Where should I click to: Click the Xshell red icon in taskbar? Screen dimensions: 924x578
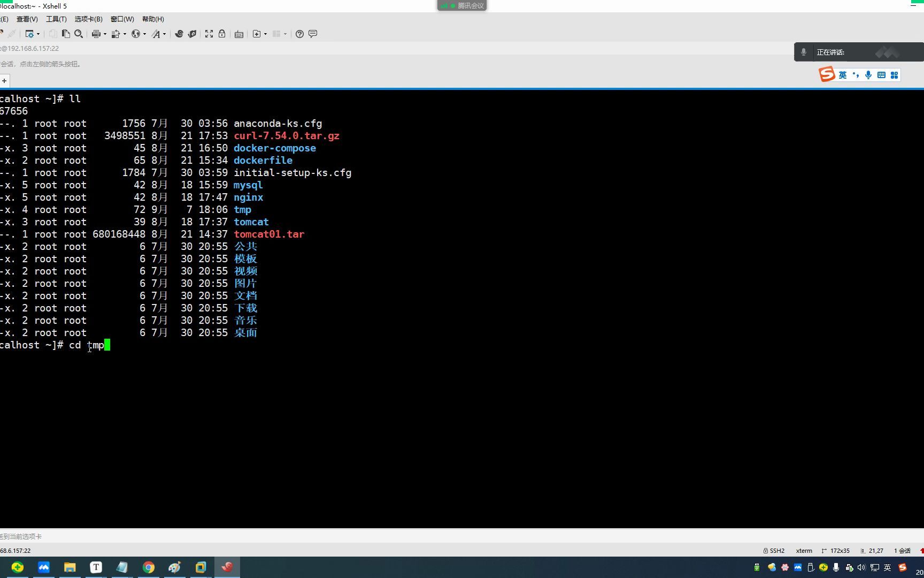(x=227, y=567)
